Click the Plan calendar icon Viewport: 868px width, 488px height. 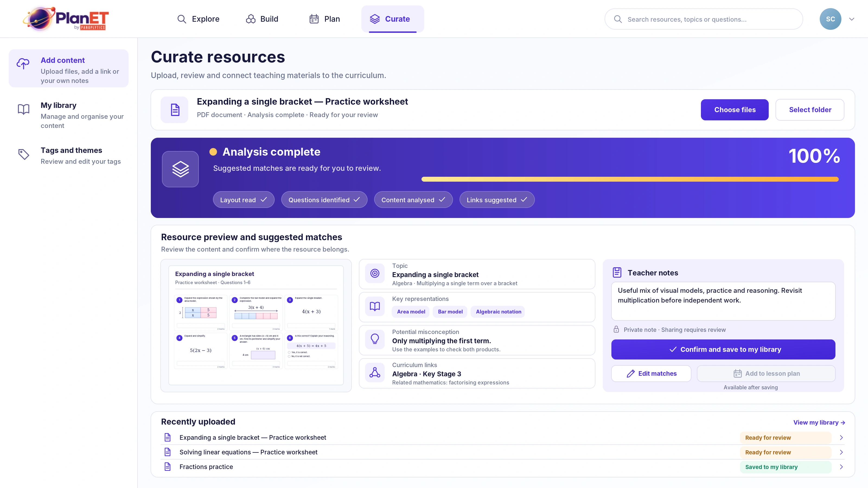(x=314, y=19)
